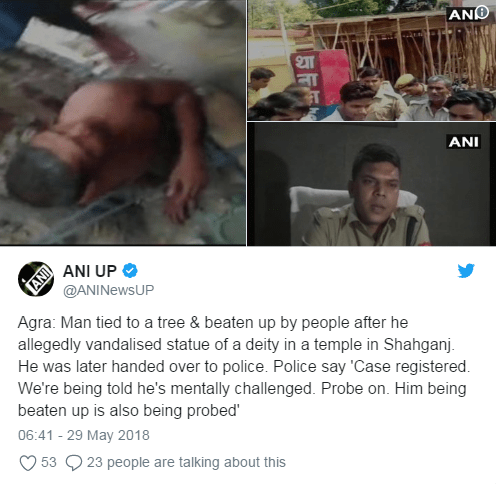
Task: Like the tweet with heart icon
Action: [28, 463]
